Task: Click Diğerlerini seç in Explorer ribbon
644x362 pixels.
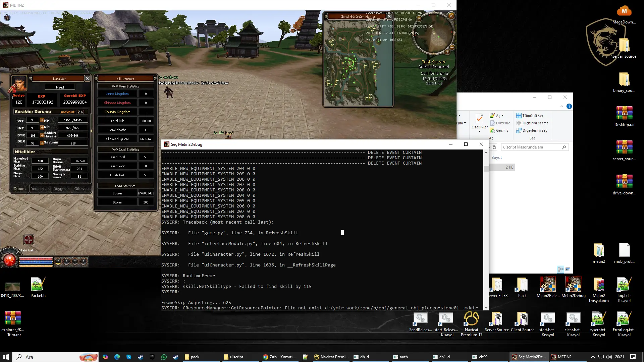Action: click(x=532, y=130)
